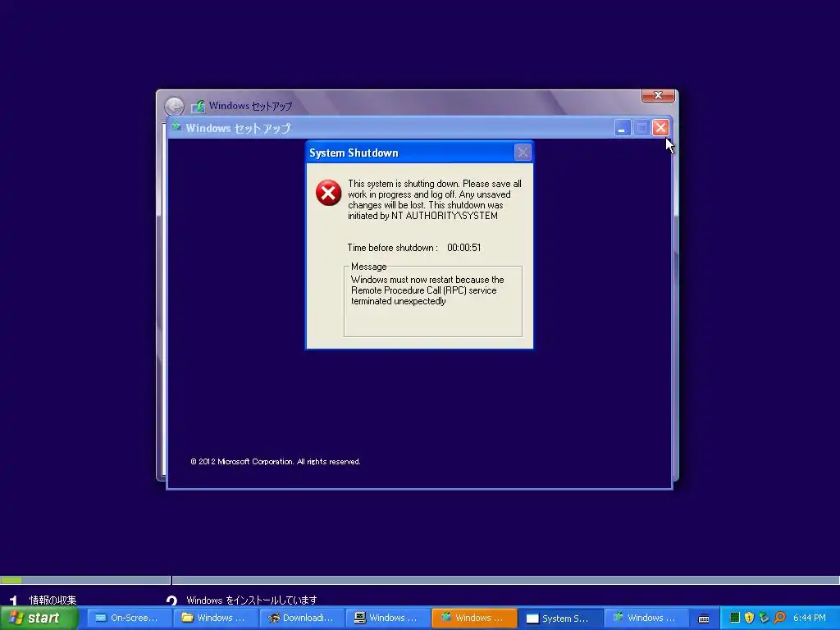Select the orange highlighted Windows taskbar button

(x=474, y=618)
